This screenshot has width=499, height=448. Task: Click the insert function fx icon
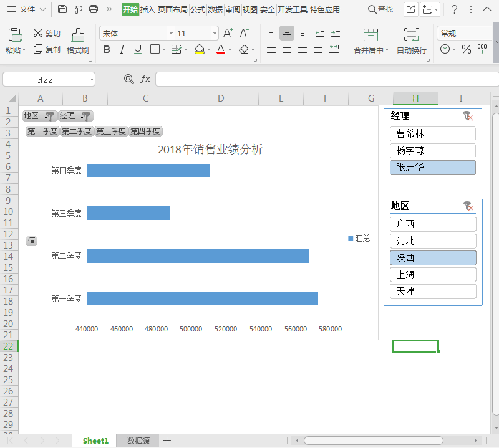145,79
